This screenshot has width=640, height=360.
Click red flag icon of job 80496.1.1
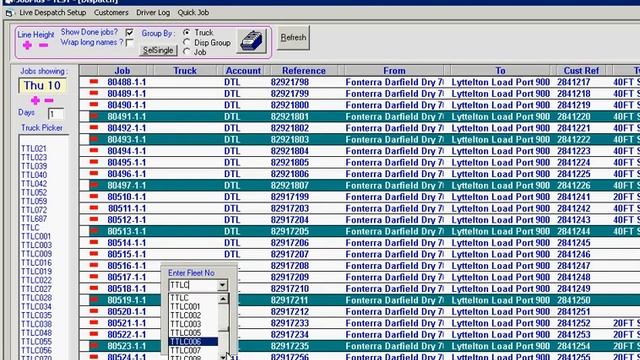(x=94, y=173)
